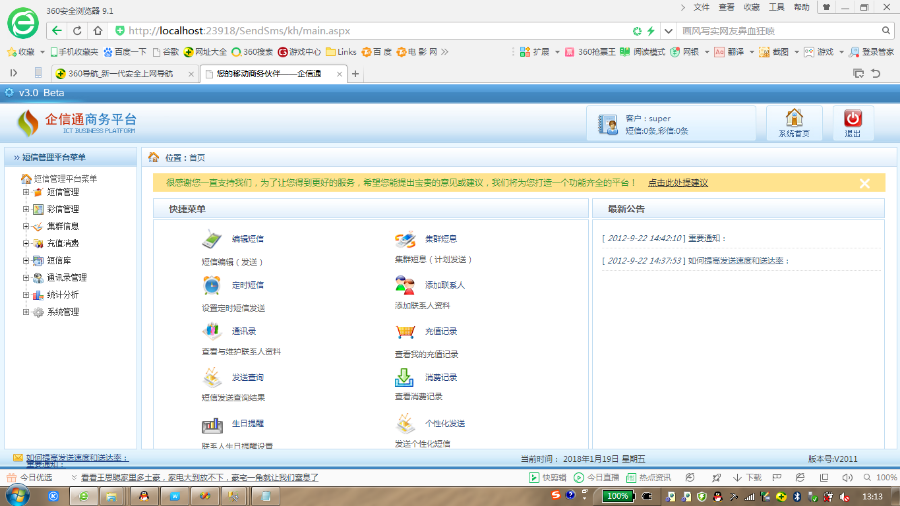Click the 下载 downloads status bar button
The height and width of the screenshot is (506, 900).
pyautogui.click(x=747, y=477)
